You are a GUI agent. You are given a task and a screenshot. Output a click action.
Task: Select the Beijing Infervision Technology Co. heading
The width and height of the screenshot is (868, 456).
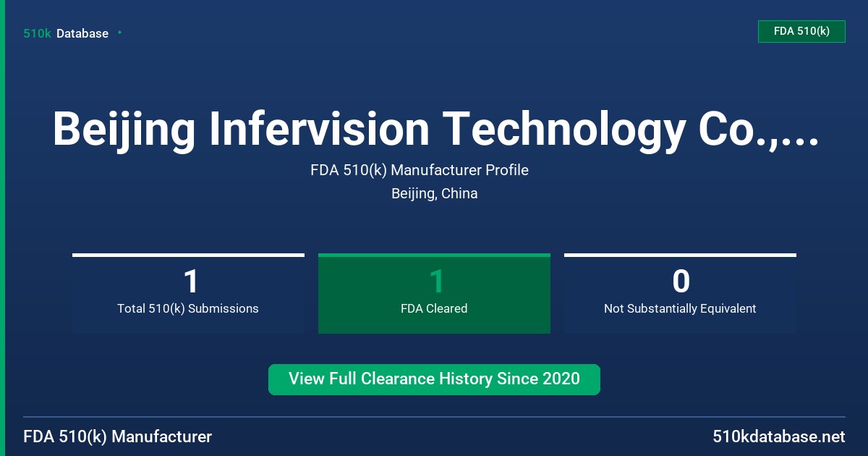pos(435,129)
